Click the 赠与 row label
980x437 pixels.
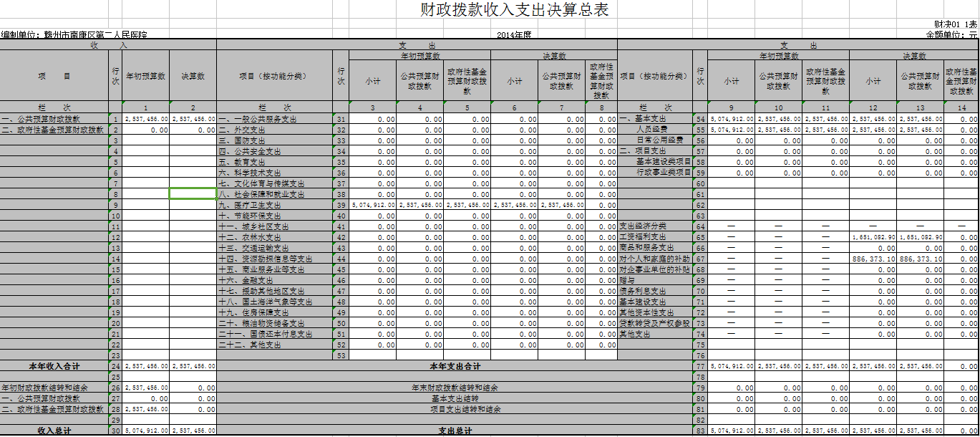point(655,281)
